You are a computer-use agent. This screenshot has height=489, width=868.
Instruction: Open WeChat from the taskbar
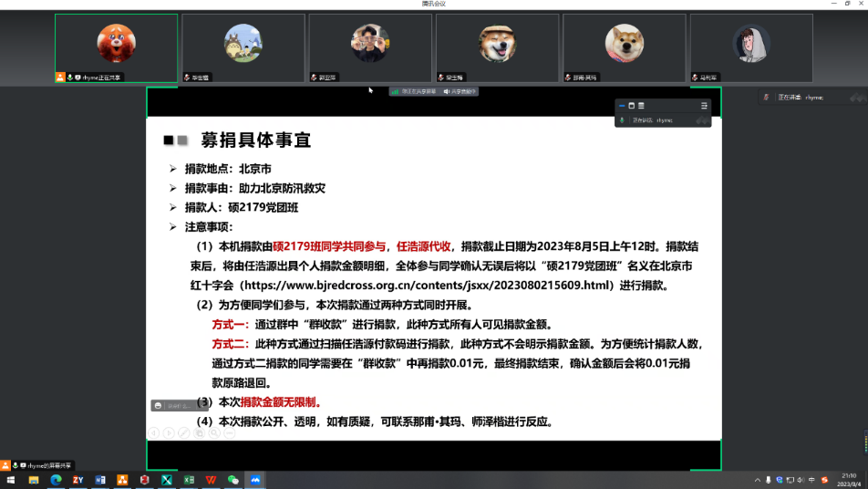233,480
